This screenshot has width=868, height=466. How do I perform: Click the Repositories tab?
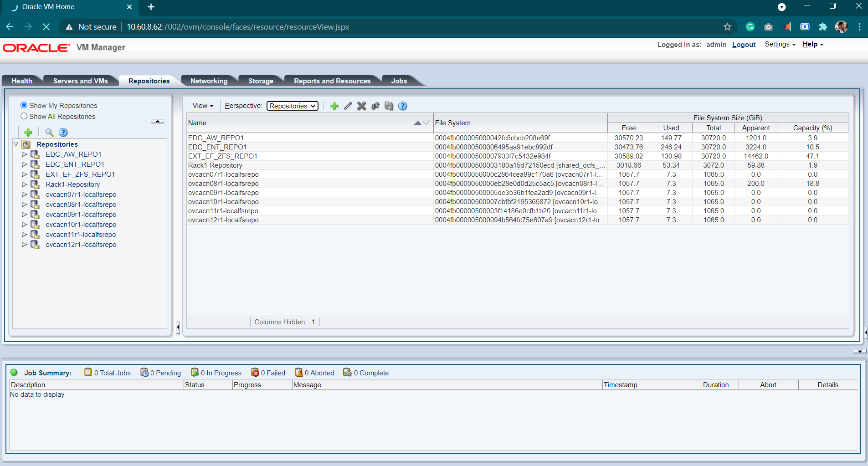click(x=149, y=81)
